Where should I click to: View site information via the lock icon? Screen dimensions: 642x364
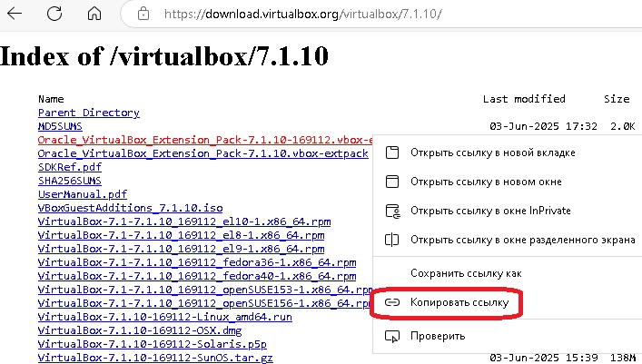coord(143,14)
